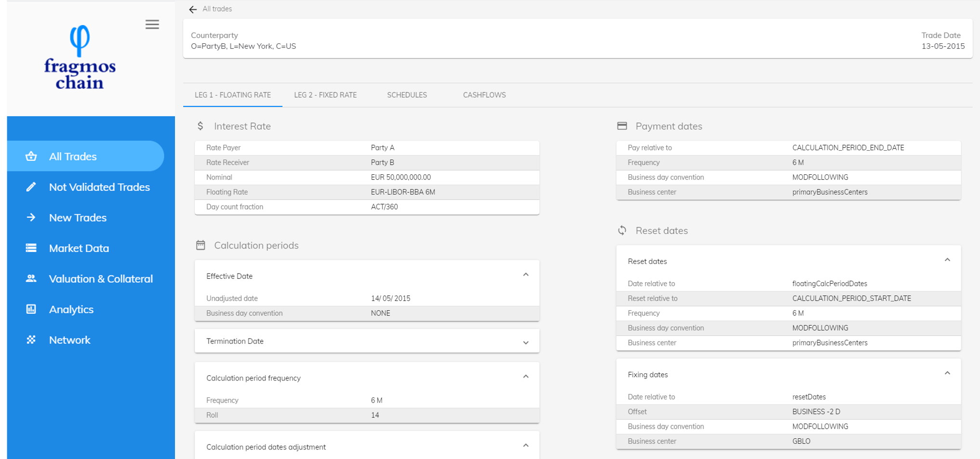980x459 pixels.
Task: Collapse the Fixing dates panel
Action: (x=947, y=374)
